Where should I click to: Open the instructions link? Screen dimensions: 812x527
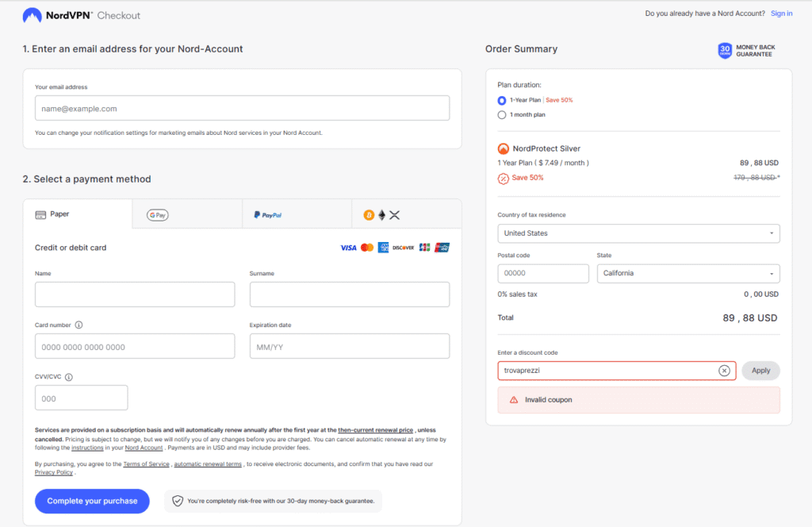pos(87,448)
